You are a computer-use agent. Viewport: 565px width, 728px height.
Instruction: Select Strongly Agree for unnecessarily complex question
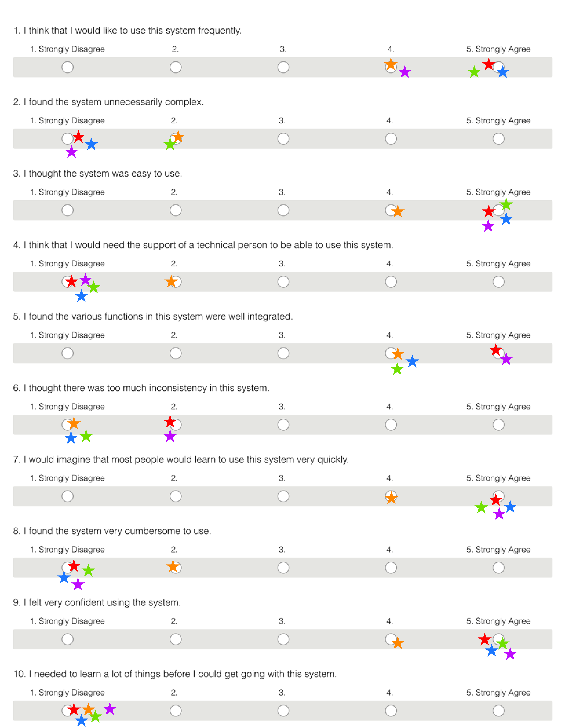(498, 139)
